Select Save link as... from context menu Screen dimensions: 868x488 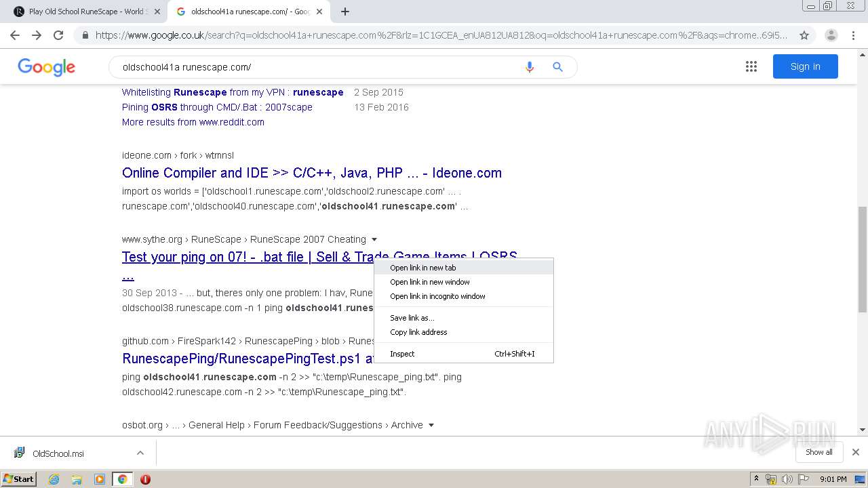click(464, 318)
